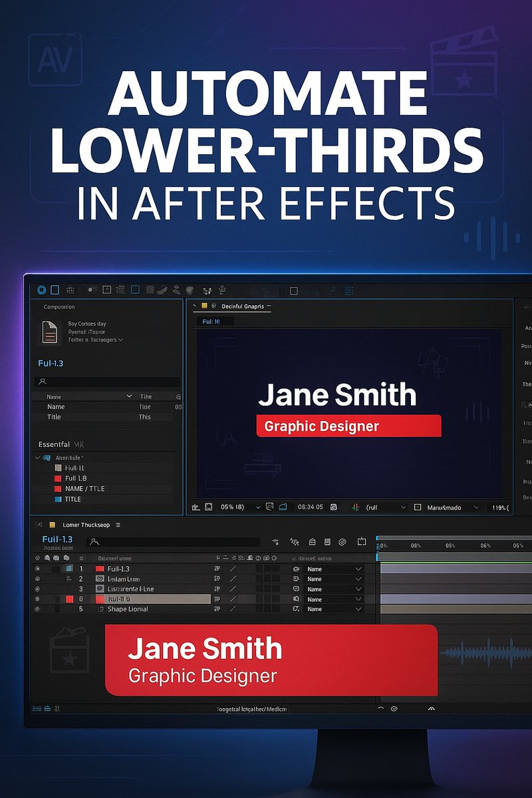Open the Name parent dropdown on the Leilam Lme row
532x798 pixels.
tap(334, 579)
